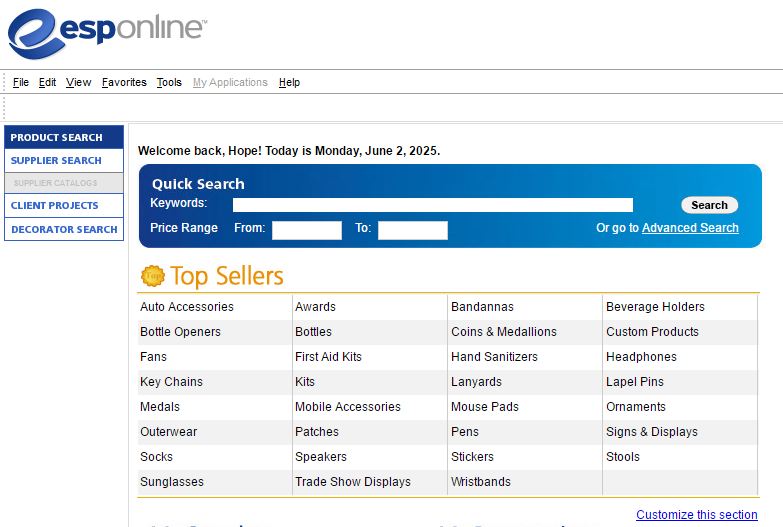783x527 pixels.
Task: Select the Product Search tab
Action: (64, 137)
